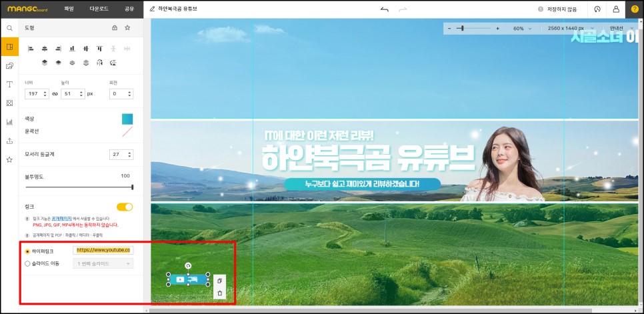Adjust width value stepper showing 197
The width and height of the screenshot is (644, 314).
(37, 94)
